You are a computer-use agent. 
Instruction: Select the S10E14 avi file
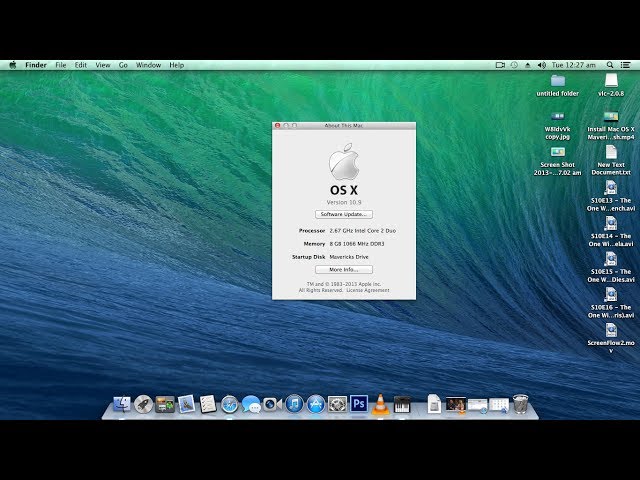click(611, 231)
